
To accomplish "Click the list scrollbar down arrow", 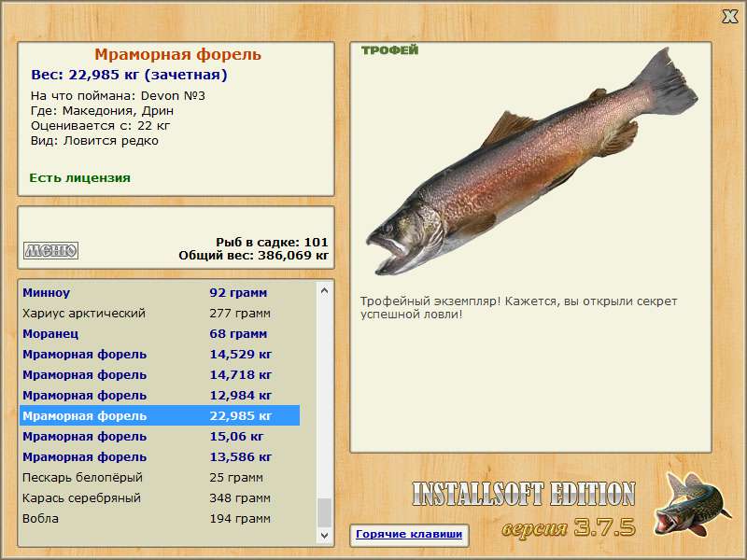I will pos(324,536).
